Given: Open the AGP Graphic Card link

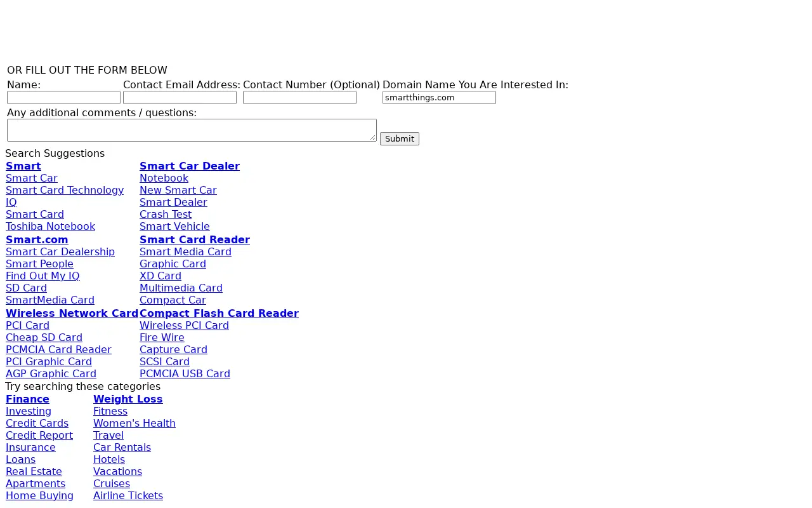Looking at the screenshot, I should tap(51, 374).
